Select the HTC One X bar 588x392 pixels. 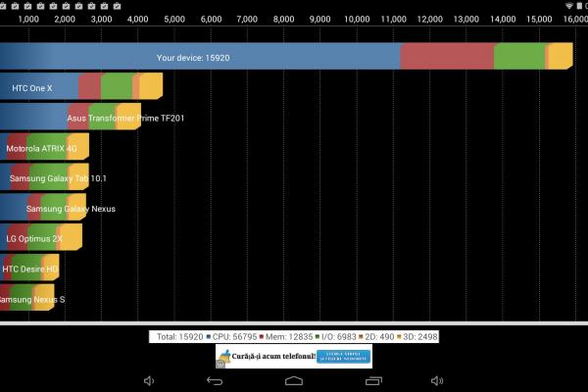tap(81, 86)
